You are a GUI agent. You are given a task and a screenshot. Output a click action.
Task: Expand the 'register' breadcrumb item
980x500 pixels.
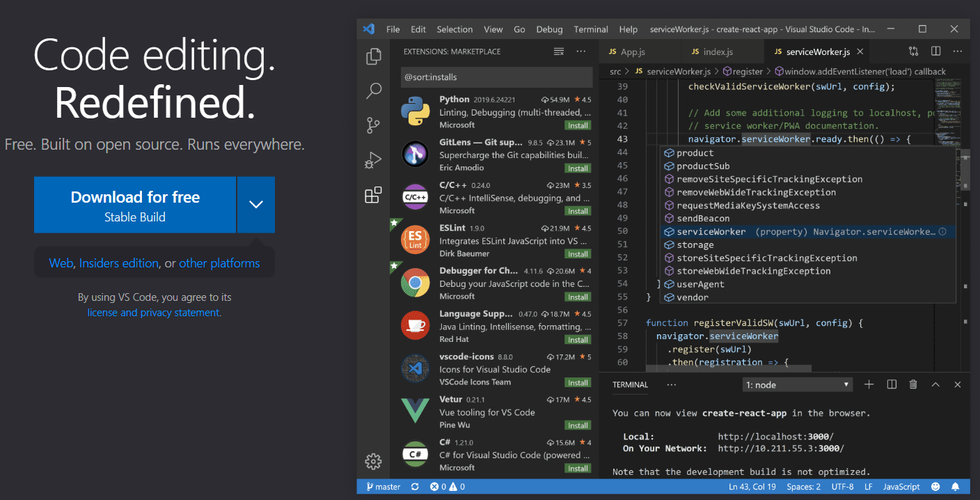[x=742, y=72]
